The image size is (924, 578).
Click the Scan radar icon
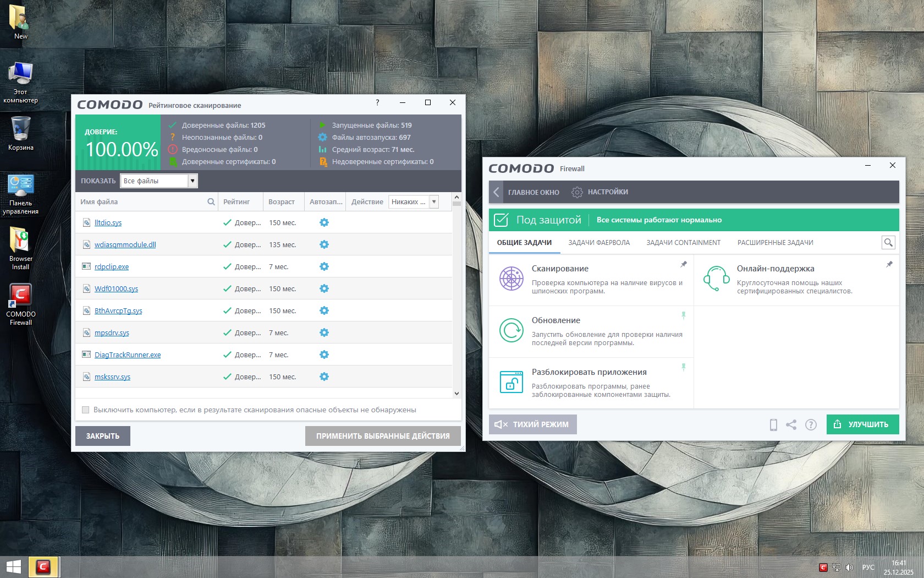511,278
